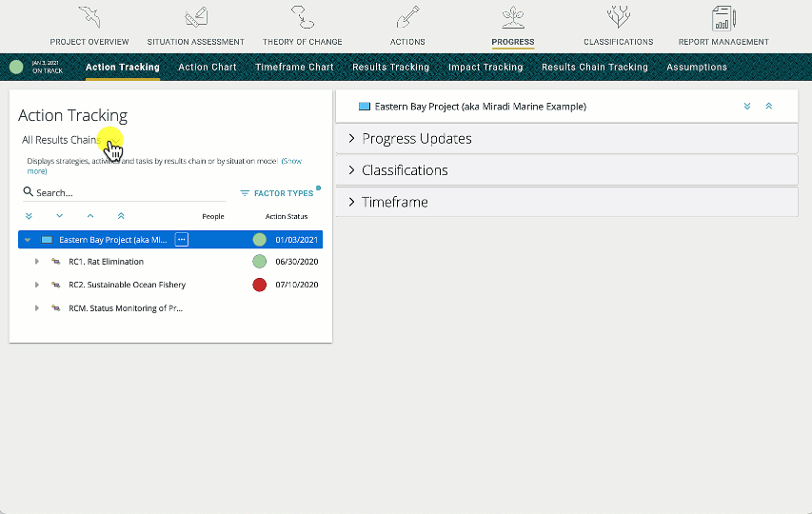This screenshot has height=514, width=812.
Task: Click into the Search input field
Action: coord(124,192)
